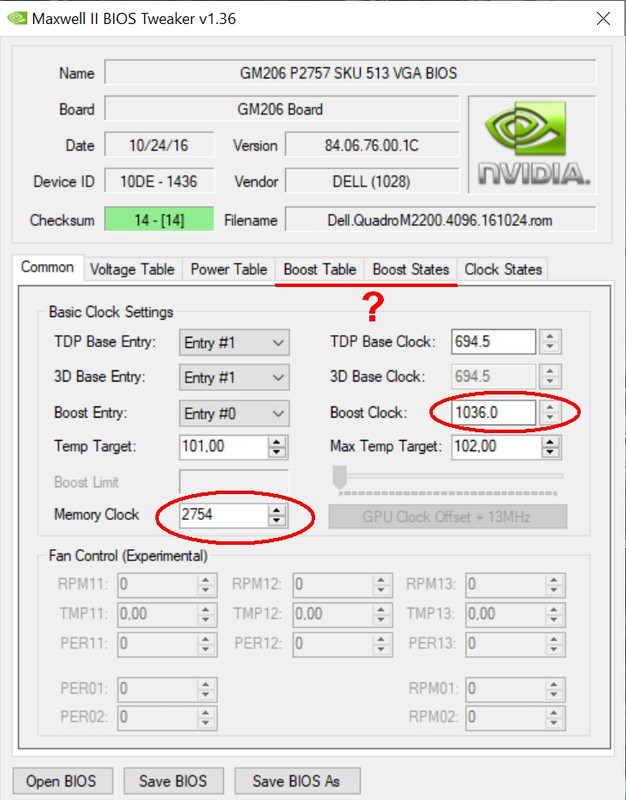Switch to the Boost States tab

(411, 269)
